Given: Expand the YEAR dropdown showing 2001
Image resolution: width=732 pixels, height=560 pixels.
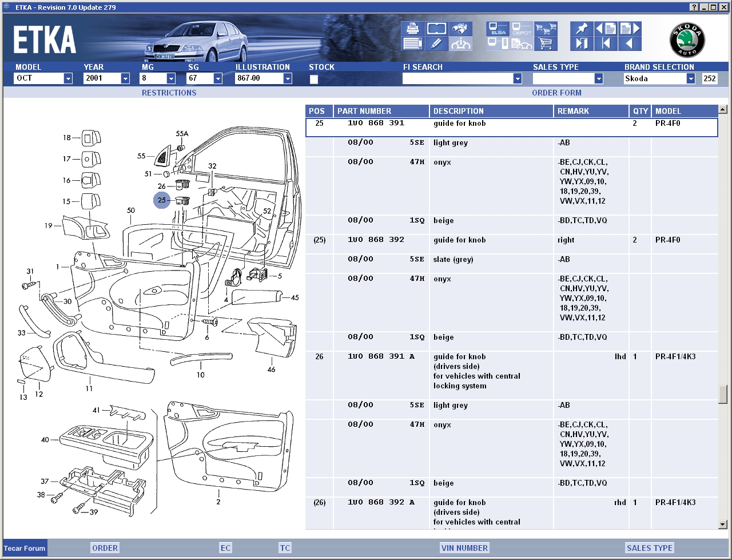Looking at the screenshot, I should (x=125, y=78).
